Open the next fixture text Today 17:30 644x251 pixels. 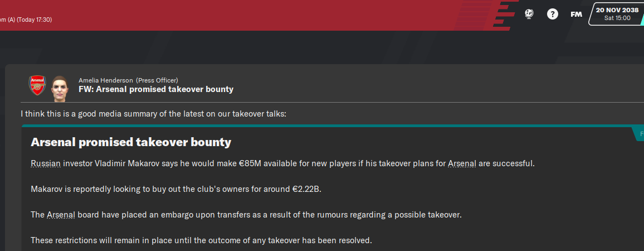26,20
